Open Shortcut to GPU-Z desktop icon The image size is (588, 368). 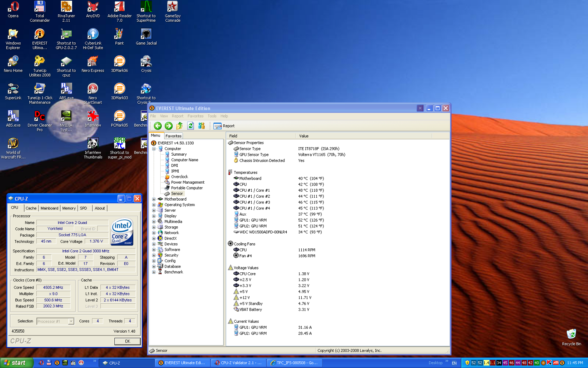tap(66, 39)
